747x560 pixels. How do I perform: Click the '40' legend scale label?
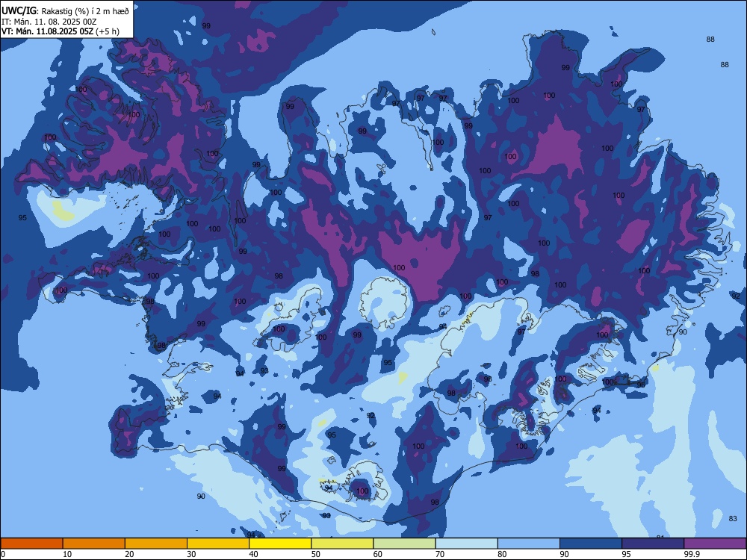(253, 554)
